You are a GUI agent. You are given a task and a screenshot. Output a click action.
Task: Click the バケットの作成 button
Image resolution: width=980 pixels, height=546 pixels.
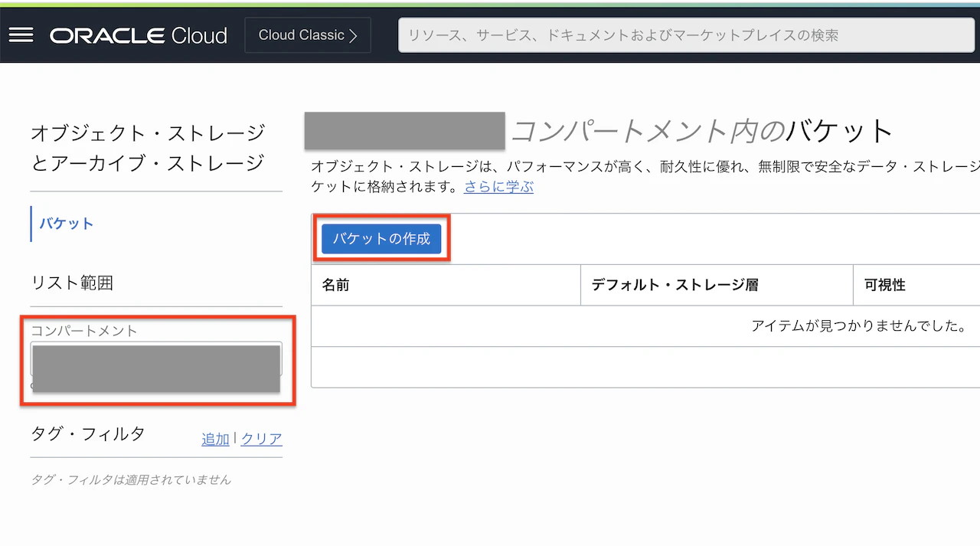coord(381,239)
